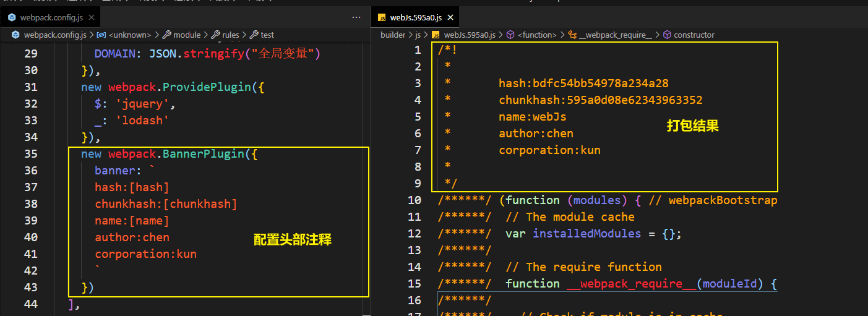Viewport: 868px width, 316px height.
Task: Open the test breadcrumb segment
Action: [x=262, y=35]
